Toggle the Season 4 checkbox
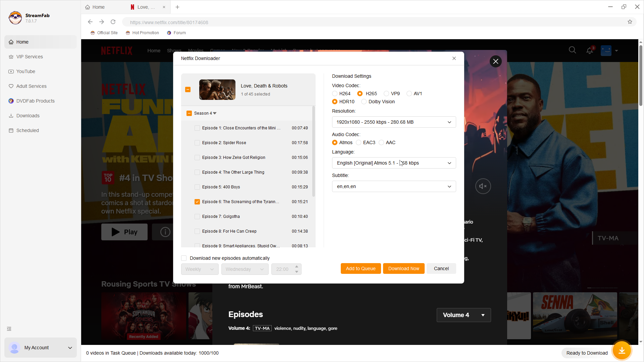 pyautogui.click(x=189, y=113)
